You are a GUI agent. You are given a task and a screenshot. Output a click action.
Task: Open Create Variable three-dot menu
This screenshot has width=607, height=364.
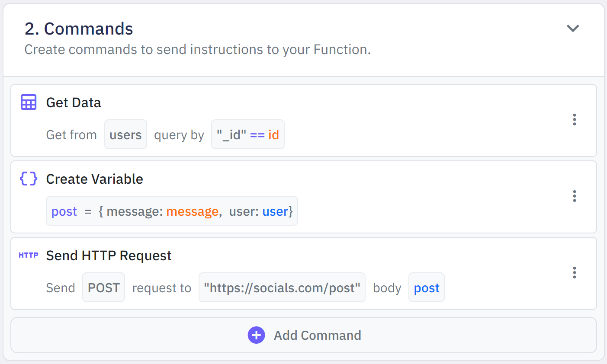click(x=574, y=196)
